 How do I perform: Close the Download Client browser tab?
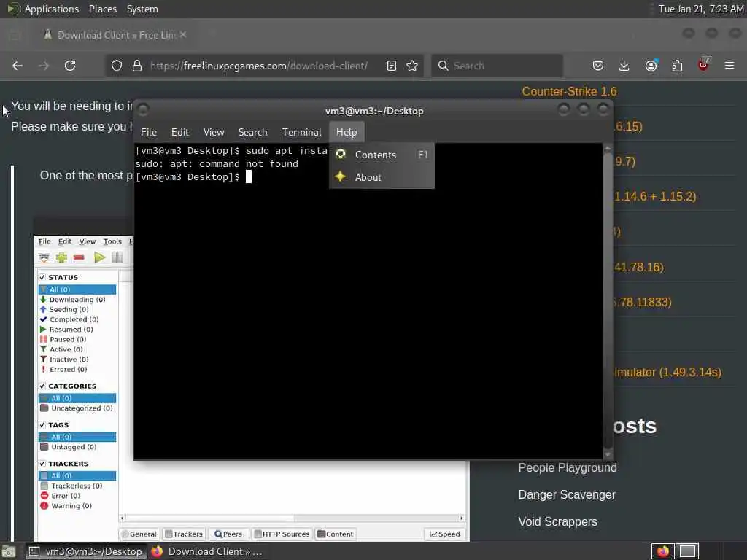click(x=183, y=35)
